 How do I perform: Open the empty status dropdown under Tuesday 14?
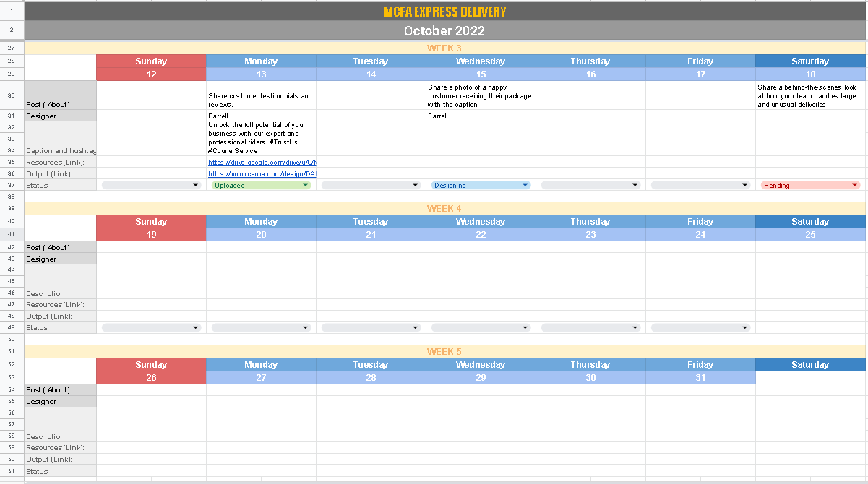coord(371,185)
